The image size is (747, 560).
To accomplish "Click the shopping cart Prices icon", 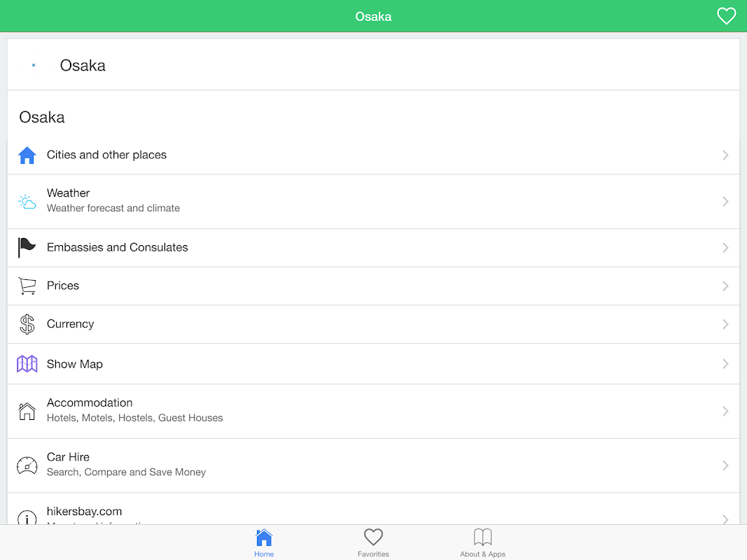I will point(27,286).
